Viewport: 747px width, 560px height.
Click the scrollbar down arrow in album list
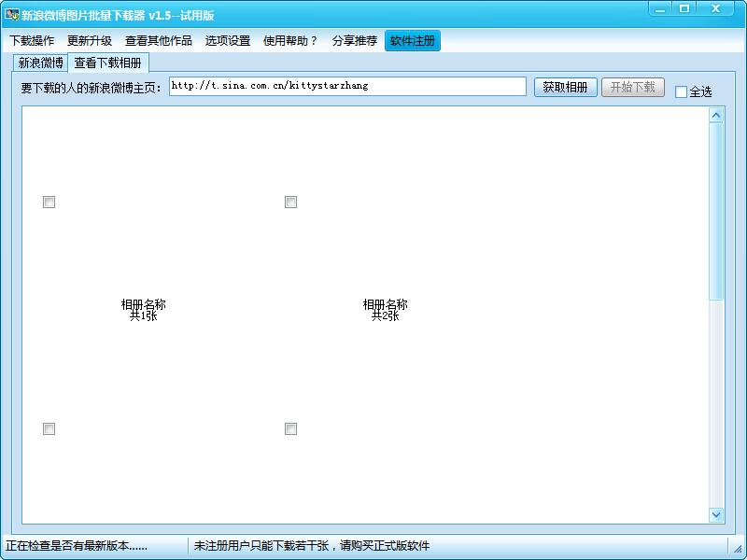(716, 514)
